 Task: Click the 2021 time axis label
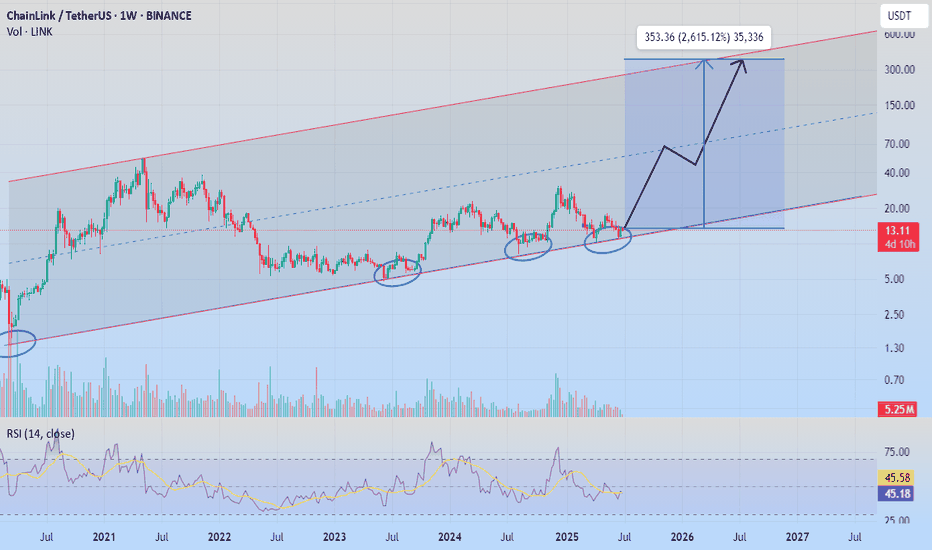[x=104, y=537]
